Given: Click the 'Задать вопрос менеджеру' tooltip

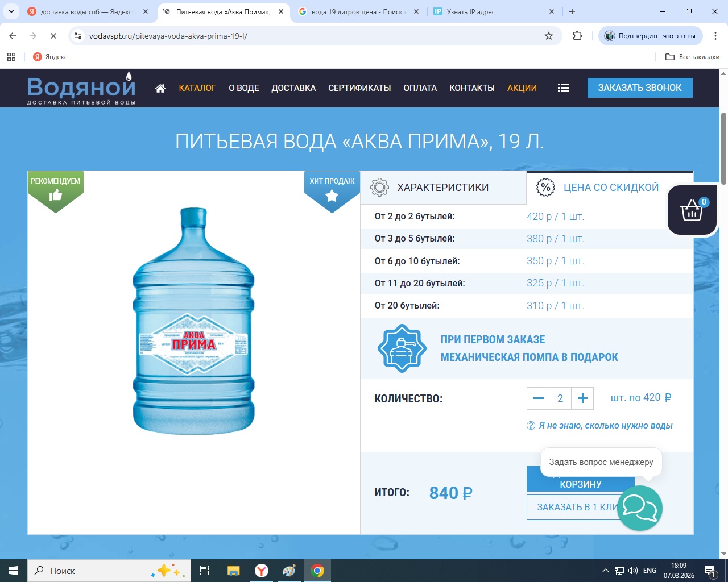Looking at the screenshot, I should pos(601,462).
